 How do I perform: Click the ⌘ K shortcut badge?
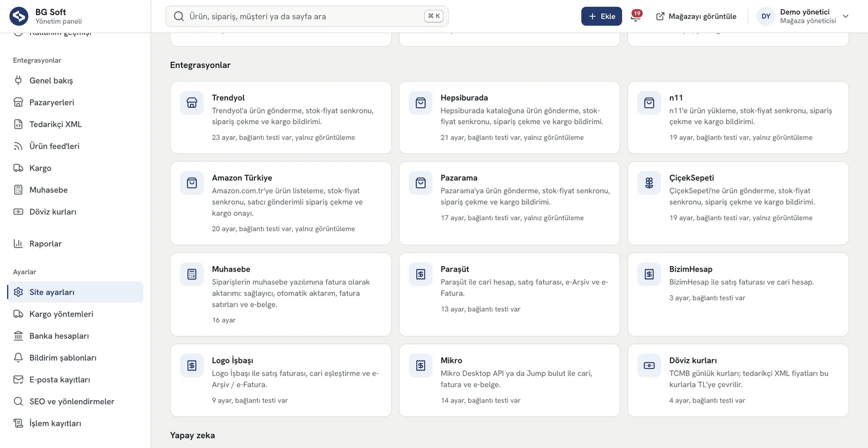pos(434,16)
